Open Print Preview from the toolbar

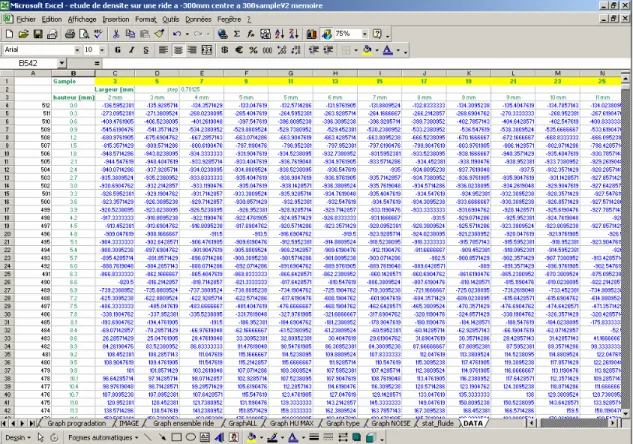pyautogui.click(x=84, y=34)
